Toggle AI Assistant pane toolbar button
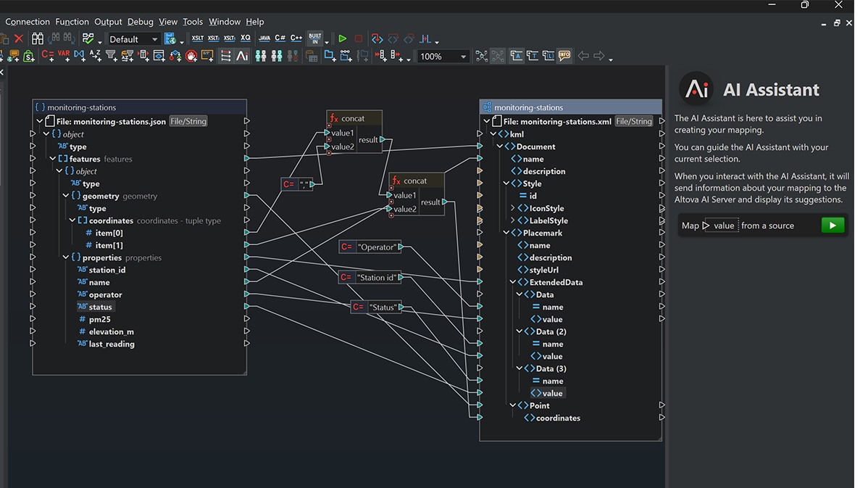This screenshot has height=488, width=868. pyautogui.click(x=242, y=56)
